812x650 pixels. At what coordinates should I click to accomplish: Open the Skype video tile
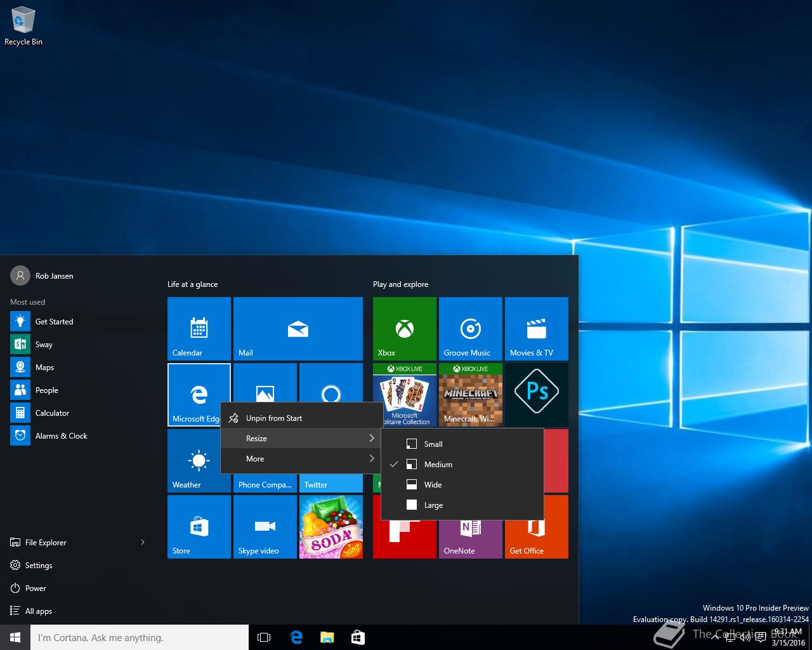click(265, 527)
